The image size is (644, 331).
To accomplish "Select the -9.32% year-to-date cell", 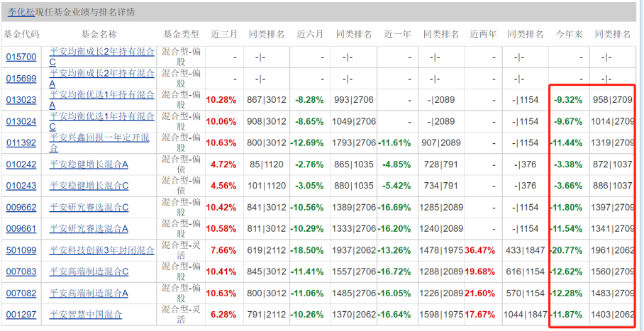I will tap(568, 100).
